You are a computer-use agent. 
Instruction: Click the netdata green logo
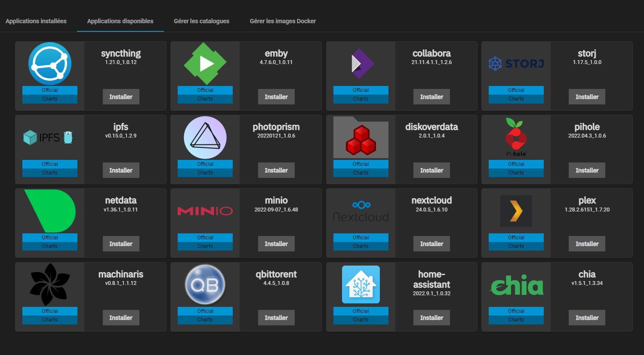click(50, 211)
